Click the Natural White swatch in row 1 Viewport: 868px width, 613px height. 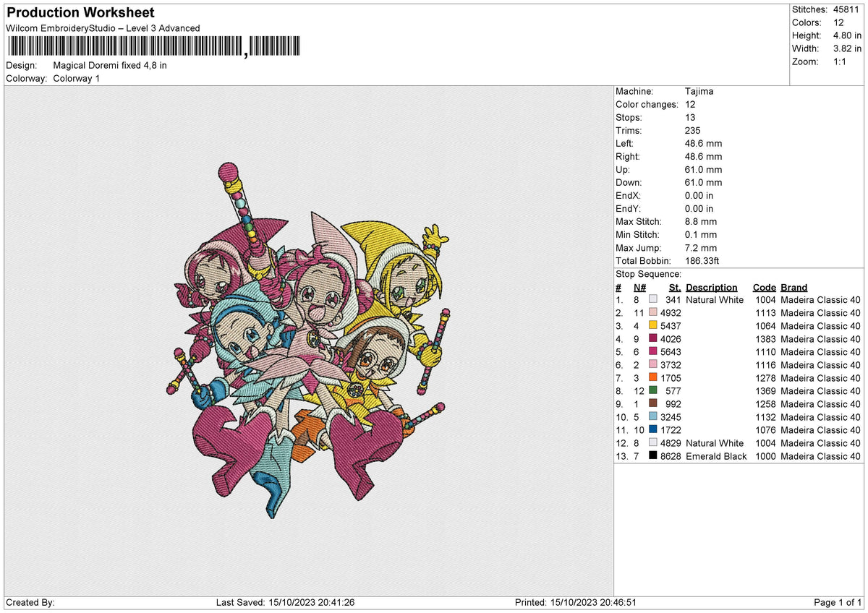coord(653,300)
